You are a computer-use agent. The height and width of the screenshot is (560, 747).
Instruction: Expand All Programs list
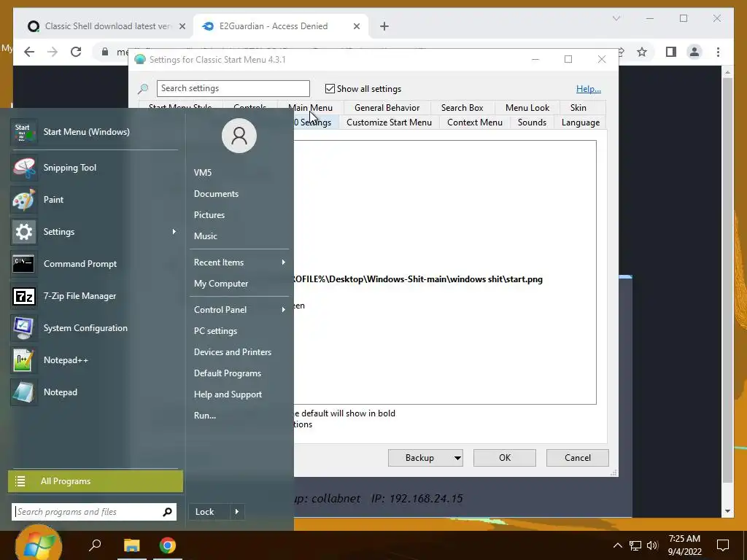click(x=96, y=481)
